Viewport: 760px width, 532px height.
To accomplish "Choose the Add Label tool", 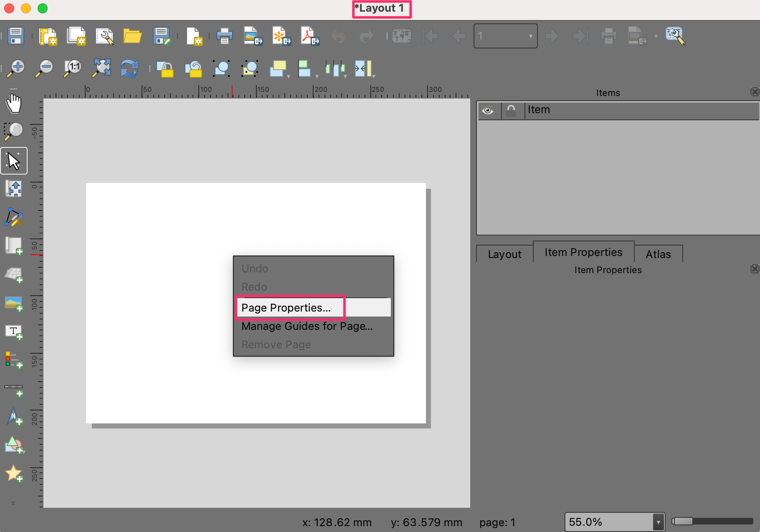I will 14,332.
